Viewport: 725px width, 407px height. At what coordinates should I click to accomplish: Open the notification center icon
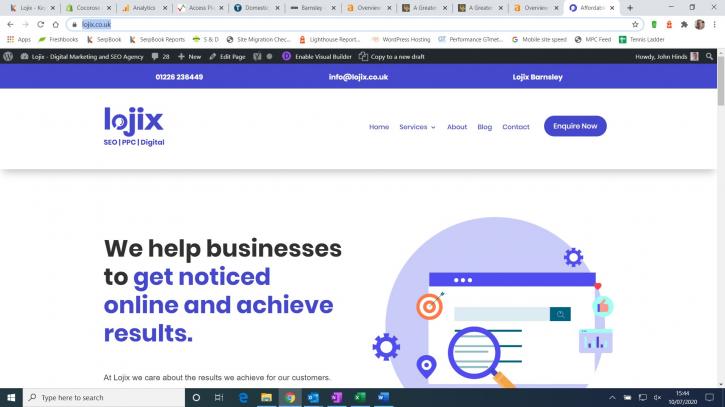709,398
